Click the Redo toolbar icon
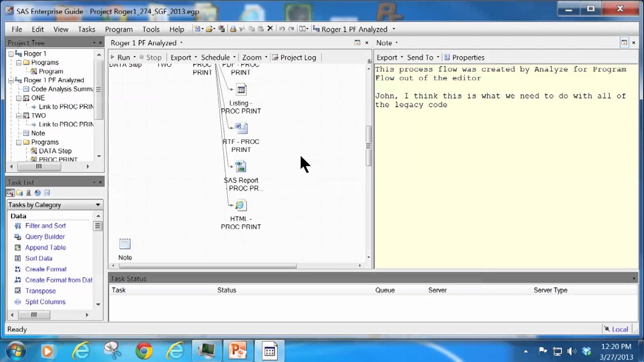Screen dimensions: 644x362 click(291, 29)
